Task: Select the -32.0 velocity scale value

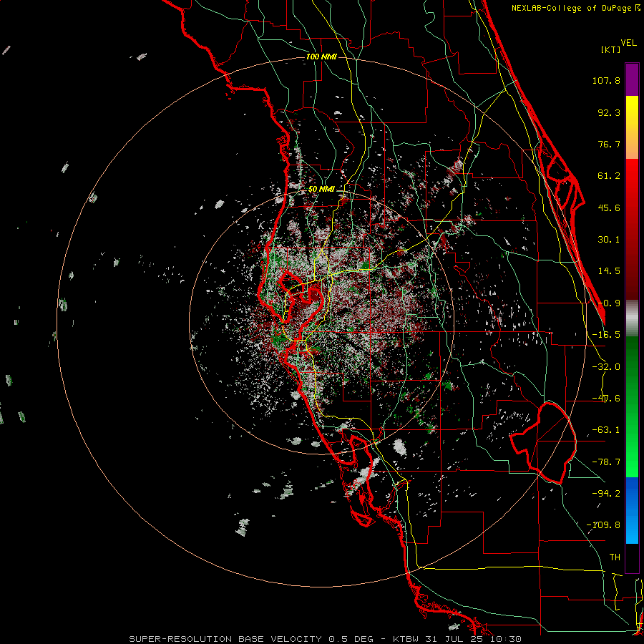Action: point(606,367)
